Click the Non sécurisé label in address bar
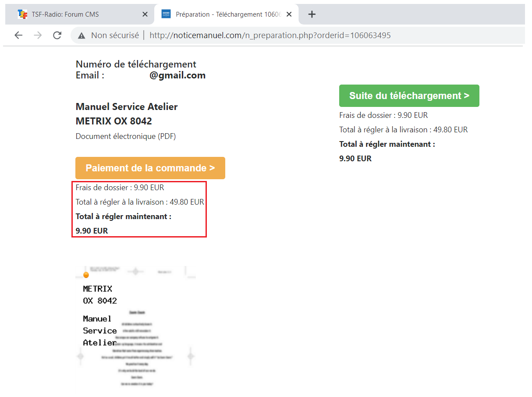The height and width of the screenshot is (397, 532). [x=115, y=35]
